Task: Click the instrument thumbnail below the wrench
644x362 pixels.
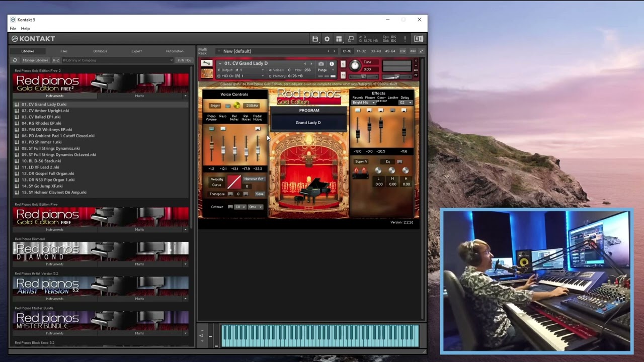Action: 207,73
